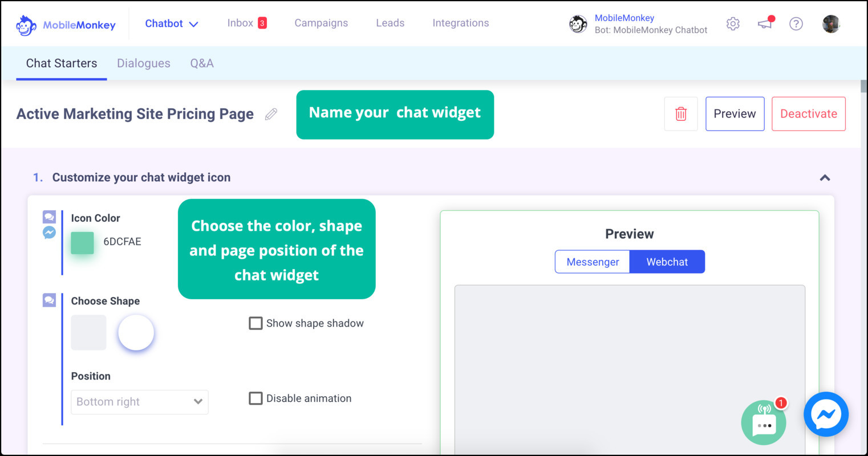Click the MobileMonkey monkey logo
868x456 pixels.
tap(26, 23)
